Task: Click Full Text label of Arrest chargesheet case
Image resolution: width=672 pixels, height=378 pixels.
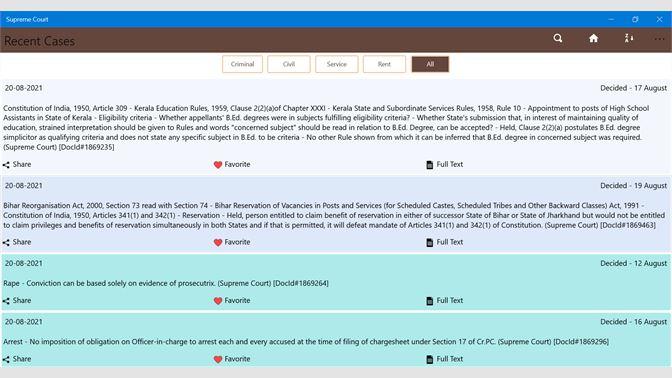Action: (450, 359)
